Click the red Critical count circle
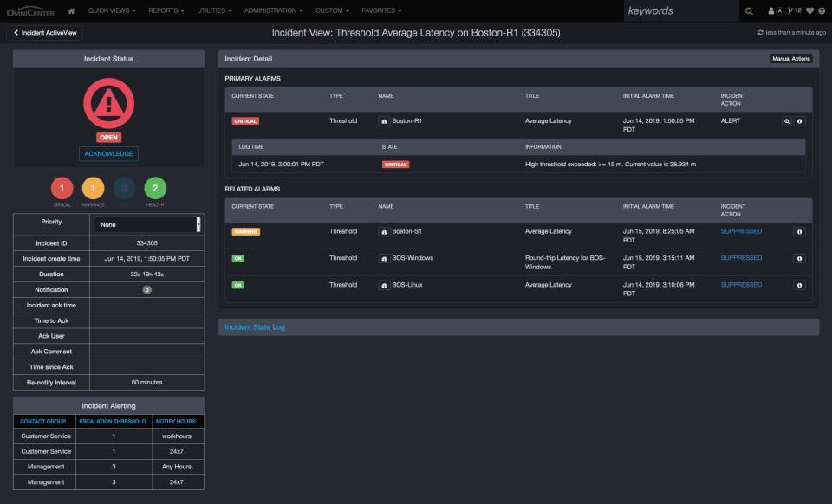This screenshot has width=832, height=504. 62,188
